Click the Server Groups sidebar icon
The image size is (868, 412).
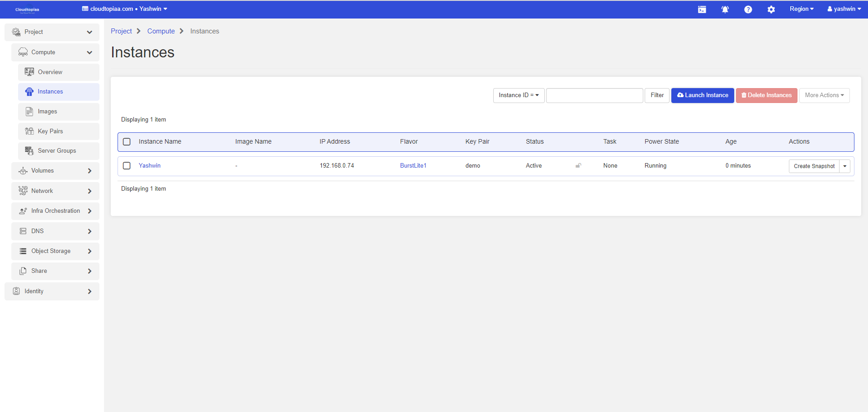29,151
